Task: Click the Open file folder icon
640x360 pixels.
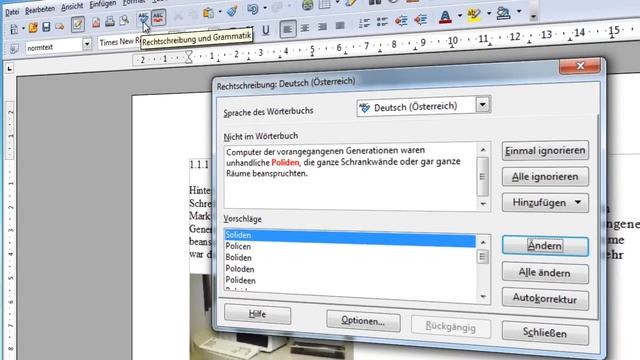Action: pyautogui.click(x=33, y=28)
